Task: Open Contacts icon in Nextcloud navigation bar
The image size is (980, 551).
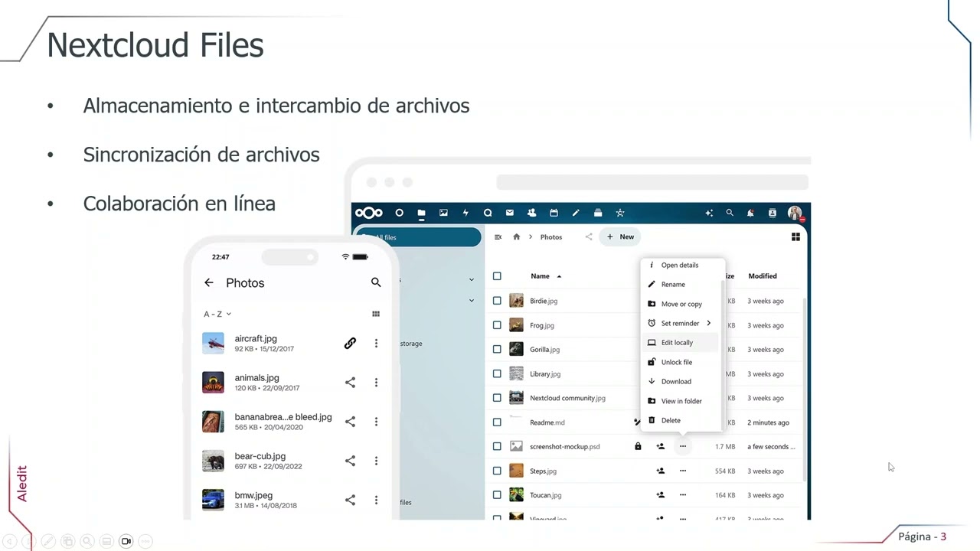Action: (x=531, y=214)
